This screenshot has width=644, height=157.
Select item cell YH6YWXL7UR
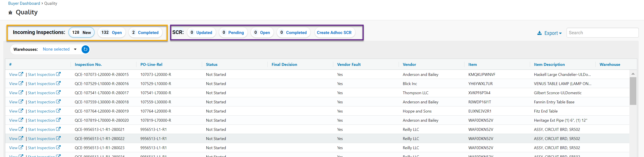[480, 84]
